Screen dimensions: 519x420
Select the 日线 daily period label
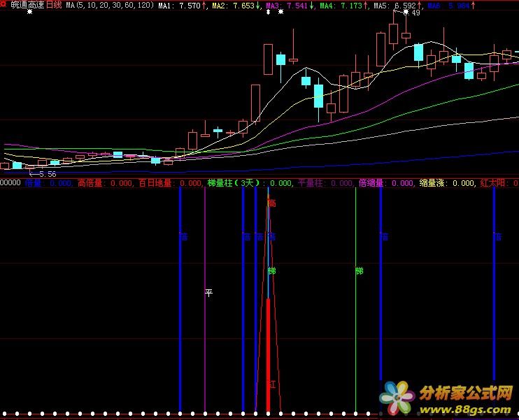pyautogui.click(x=54, y=5)
